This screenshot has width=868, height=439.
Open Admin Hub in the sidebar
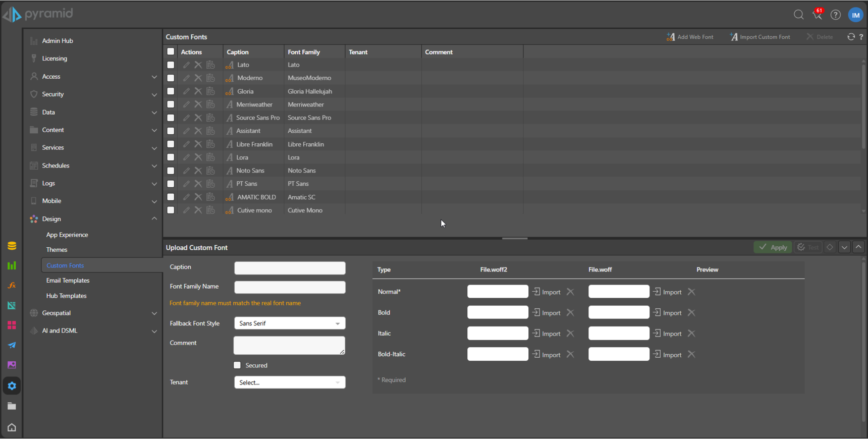[x=57, y=41]
